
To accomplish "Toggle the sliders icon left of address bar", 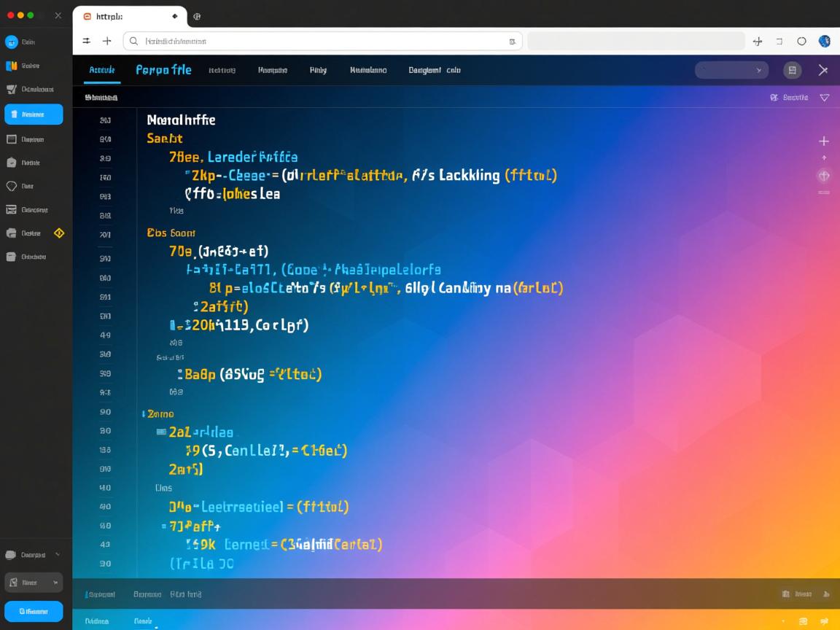I will [87, 42].
